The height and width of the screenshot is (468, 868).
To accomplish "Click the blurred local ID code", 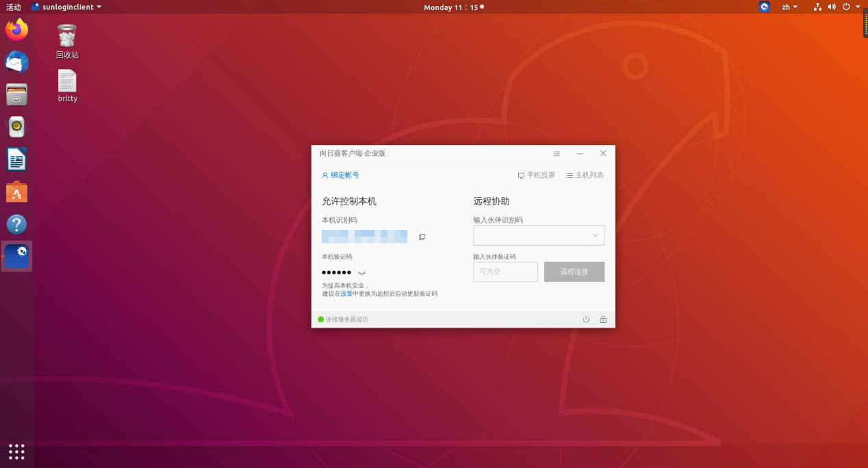I will tap(365, 237).
